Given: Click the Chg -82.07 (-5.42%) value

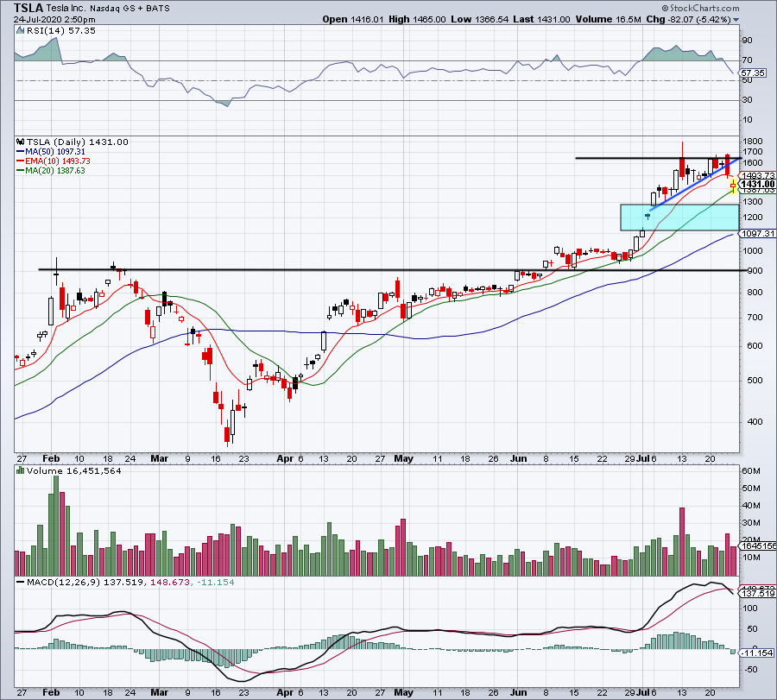Looking at the screenshot, I should pyautogui.click(x=689, y=19).
